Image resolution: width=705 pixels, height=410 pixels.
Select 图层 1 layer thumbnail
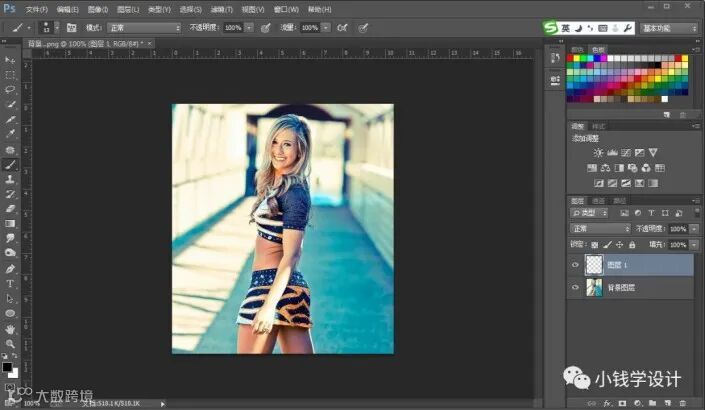click(x=594, y=265)
